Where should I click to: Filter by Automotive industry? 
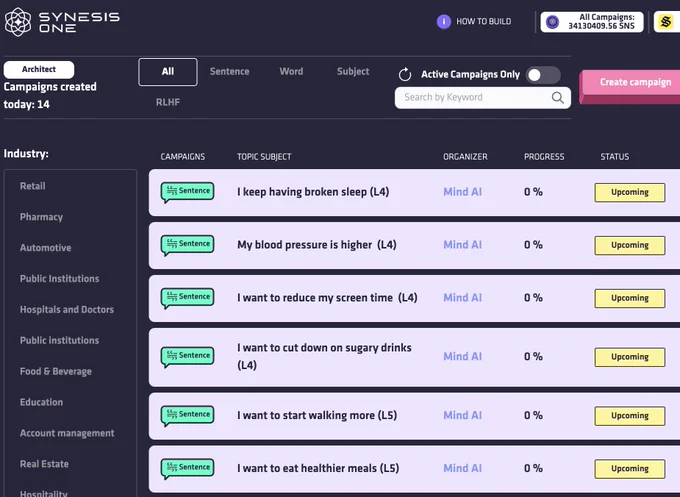point(46,248)
